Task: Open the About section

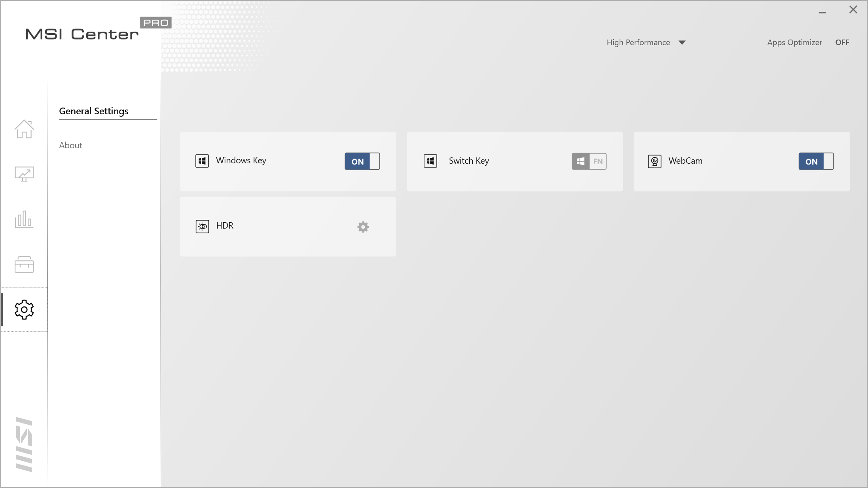Action: 71,145
